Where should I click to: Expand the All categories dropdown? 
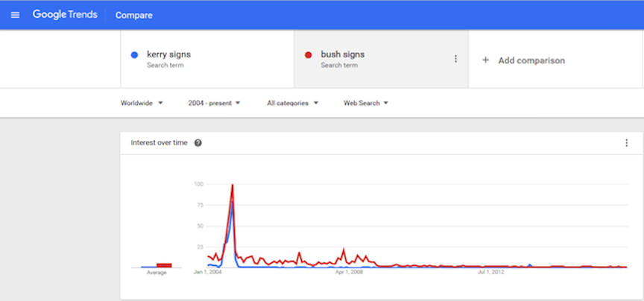click(x=292, y=103)
